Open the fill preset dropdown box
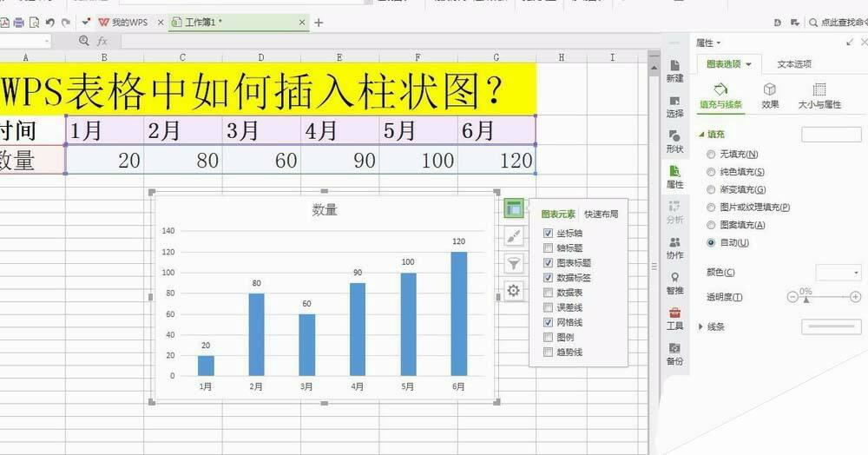The height and width of the screenshot is (455, 868). (832, 134)
